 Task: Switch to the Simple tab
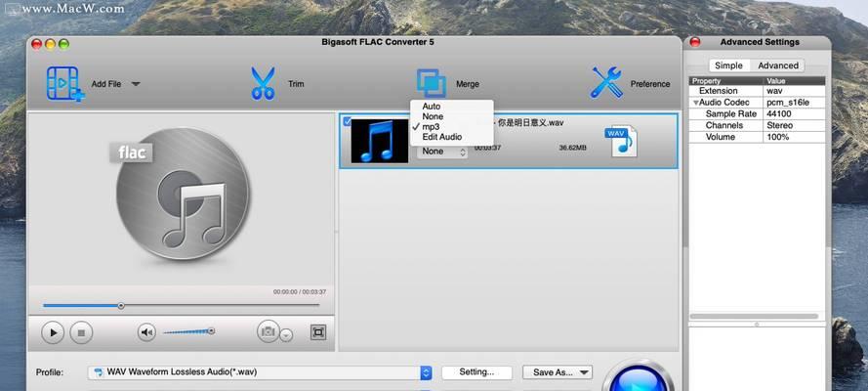point(728,65)
